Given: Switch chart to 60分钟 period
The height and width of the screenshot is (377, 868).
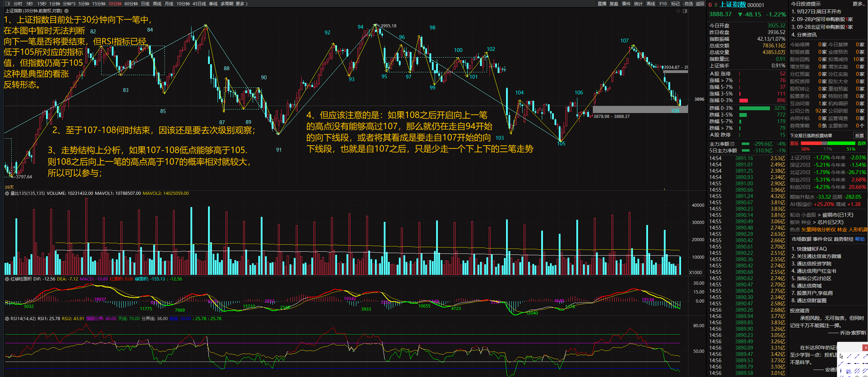Looking at the screenshot, I should 131,4.
